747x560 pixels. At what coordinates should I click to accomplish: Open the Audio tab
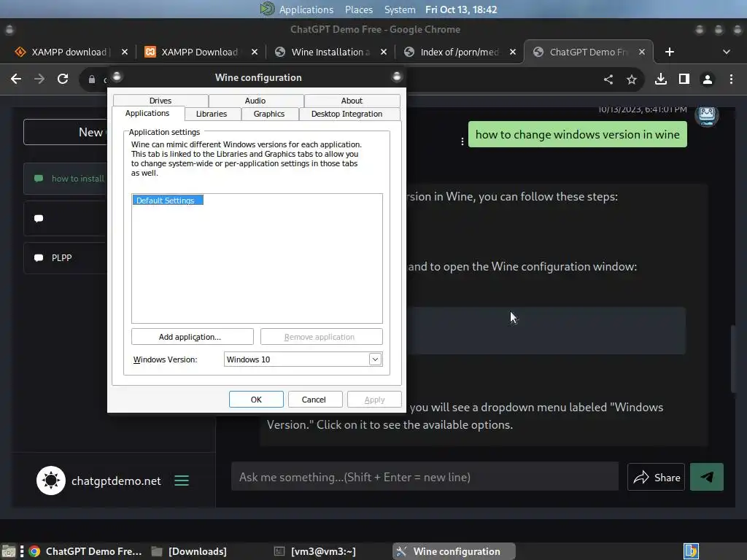coord(255,101)
